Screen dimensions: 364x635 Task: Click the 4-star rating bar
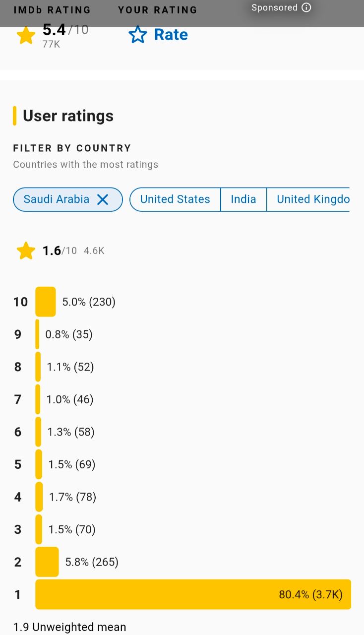coord(39,497)
